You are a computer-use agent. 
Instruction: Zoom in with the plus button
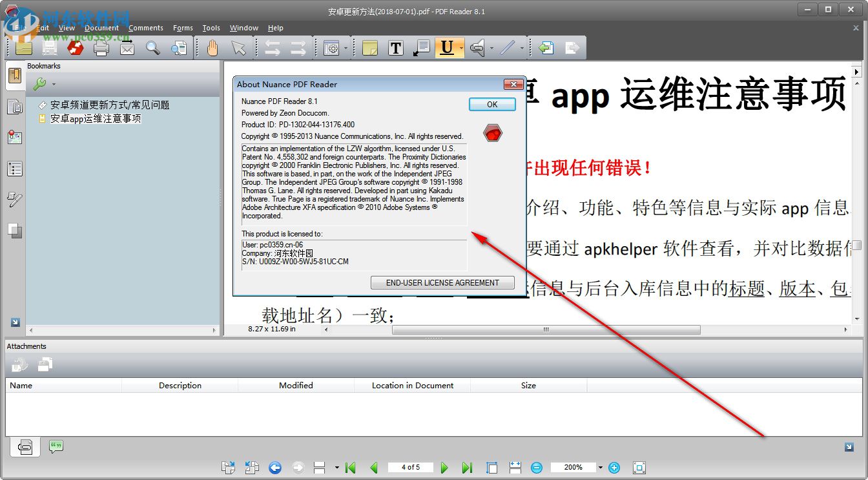614,467
